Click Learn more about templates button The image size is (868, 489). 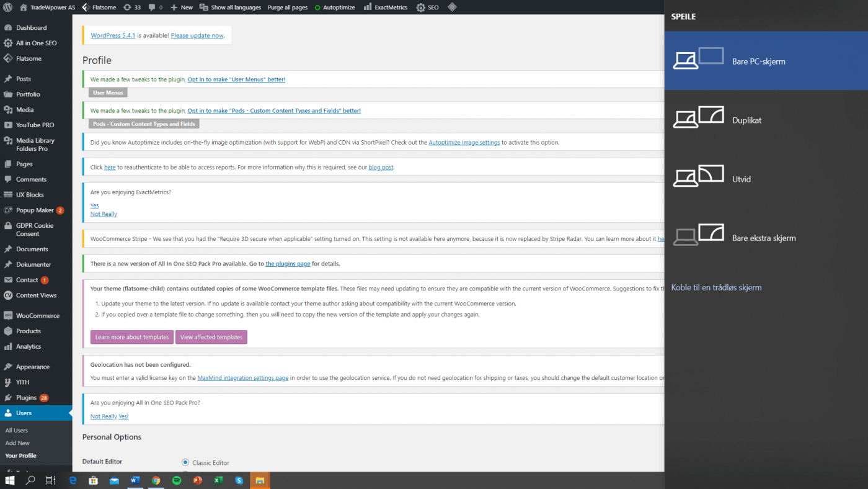[x=132, y=337]
